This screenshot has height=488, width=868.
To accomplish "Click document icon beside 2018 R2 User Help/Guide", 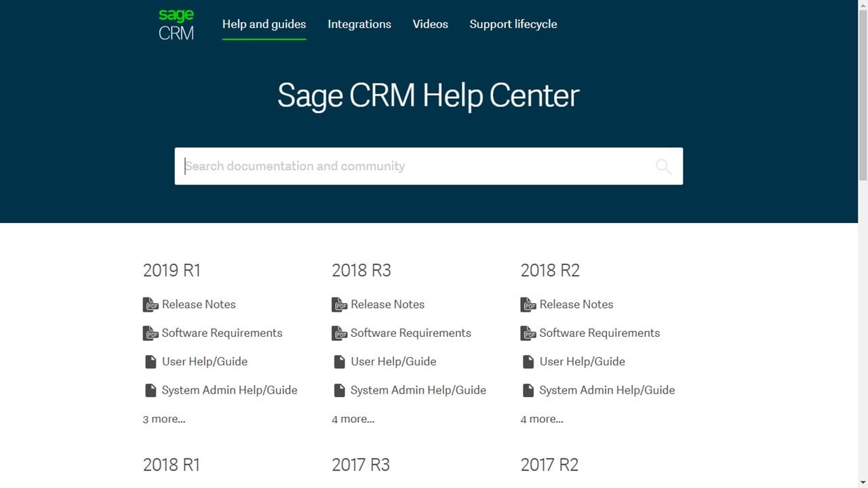I will click(x=528, y=362).
